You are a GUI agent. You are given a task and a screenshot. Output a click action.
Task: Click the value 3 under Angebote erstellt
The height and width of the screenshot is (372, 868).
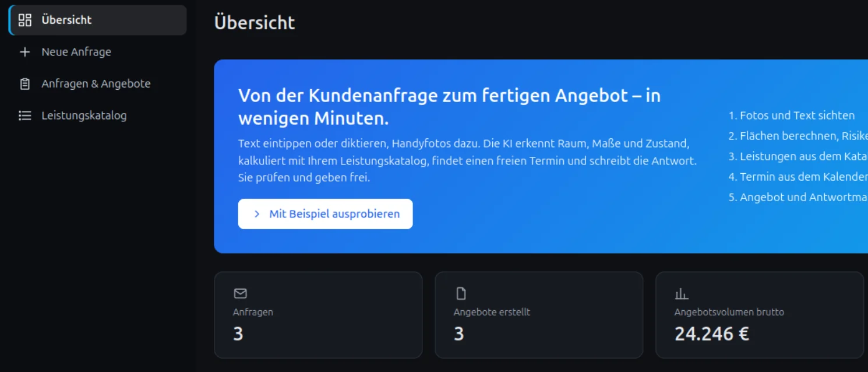458,334
